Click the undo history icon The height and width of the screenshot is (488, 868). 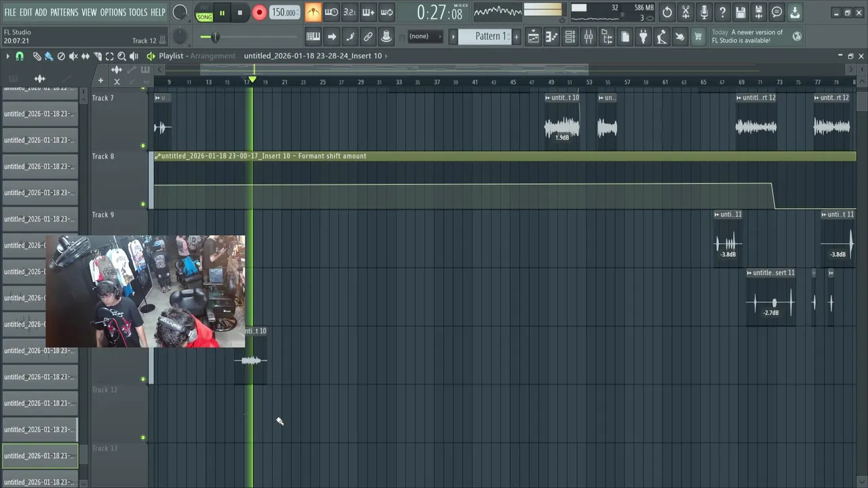[x=667, y=12]
